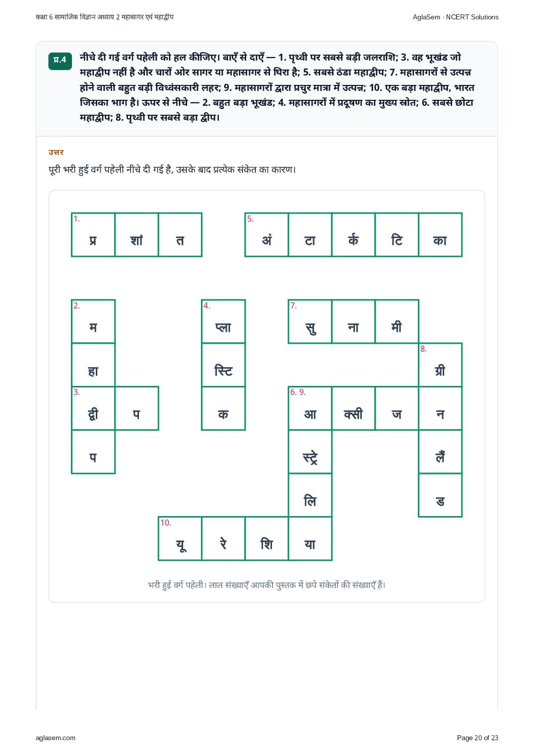Click the crossword cell containing ग्री
Viewport: 534px width, 756px height.
click(440, 365)
